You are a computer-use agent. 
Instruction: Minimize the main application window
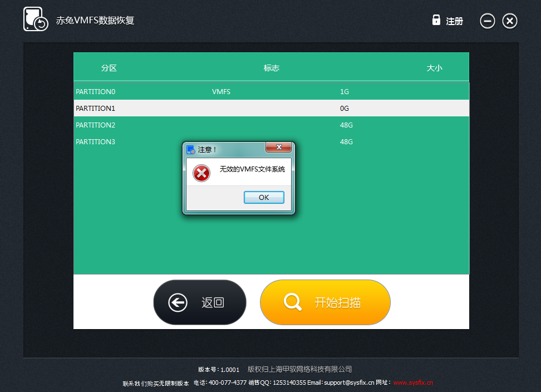[487, 21]
